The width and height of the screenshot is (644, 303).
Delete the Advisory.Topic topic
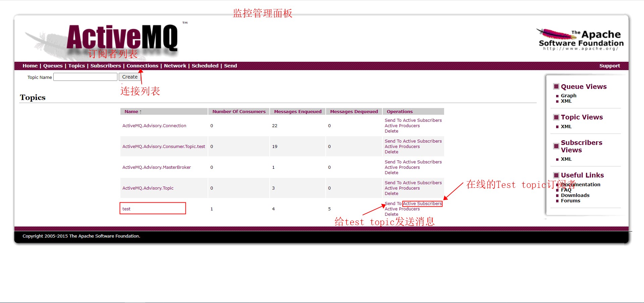pyautogui.click(x=391, y=193)
